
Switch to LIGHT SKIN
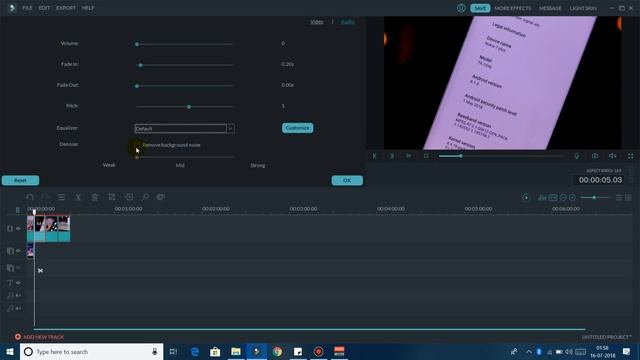coord(583,8)
